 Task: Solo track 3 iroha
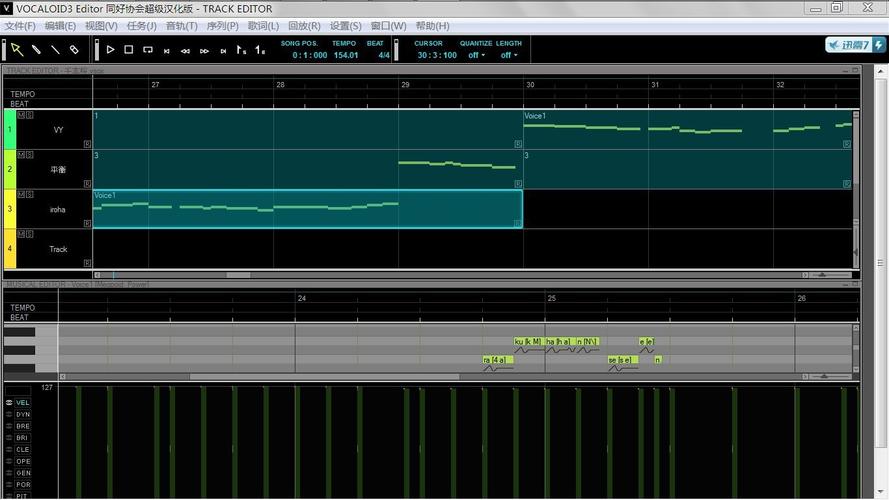pyautogui.click(x=30, y=194)
